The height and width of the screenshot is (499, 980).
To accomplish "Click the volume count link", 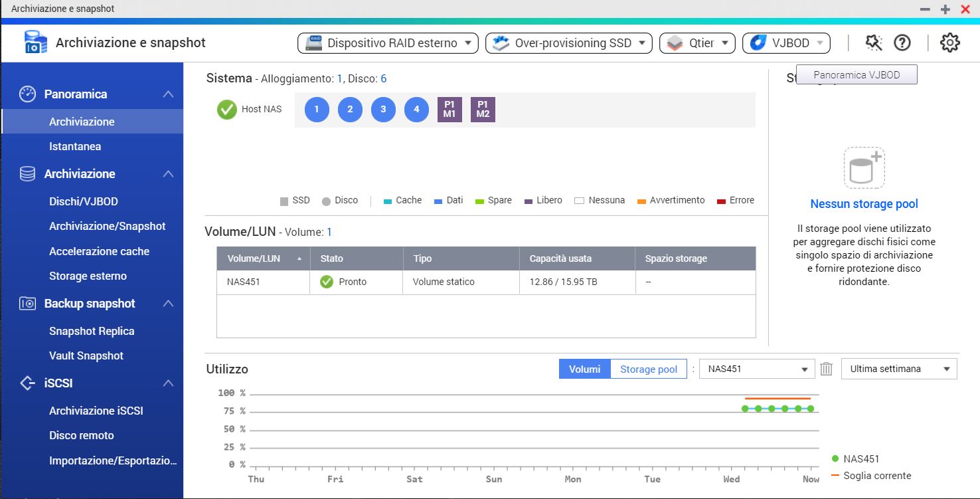I will pos(329,233).
